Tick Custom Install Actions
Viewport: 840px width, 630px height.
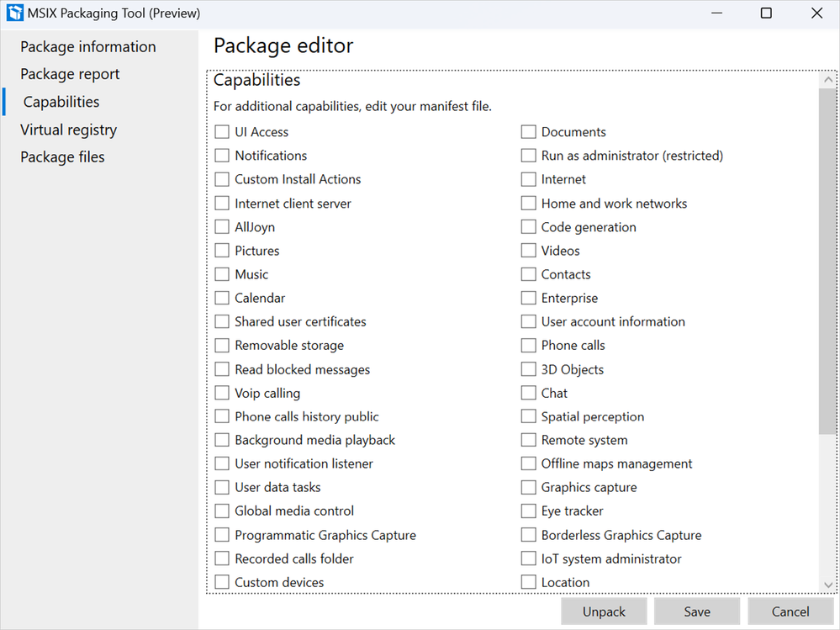(222, 179)
